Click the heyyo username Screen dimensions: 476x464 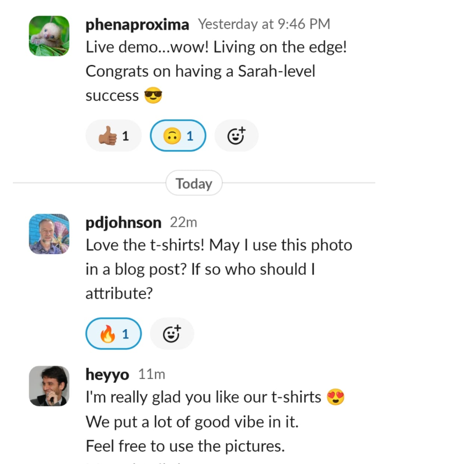click(107, 374)
